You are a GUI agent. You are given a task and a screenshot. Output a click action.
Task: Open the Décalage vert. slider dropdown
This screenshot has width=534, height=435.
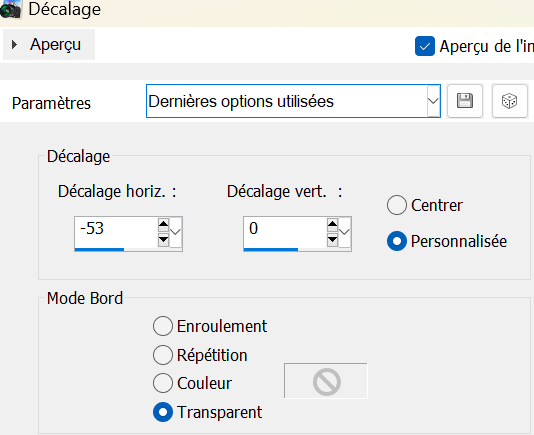pyautogui.click(x=345, y=232)
